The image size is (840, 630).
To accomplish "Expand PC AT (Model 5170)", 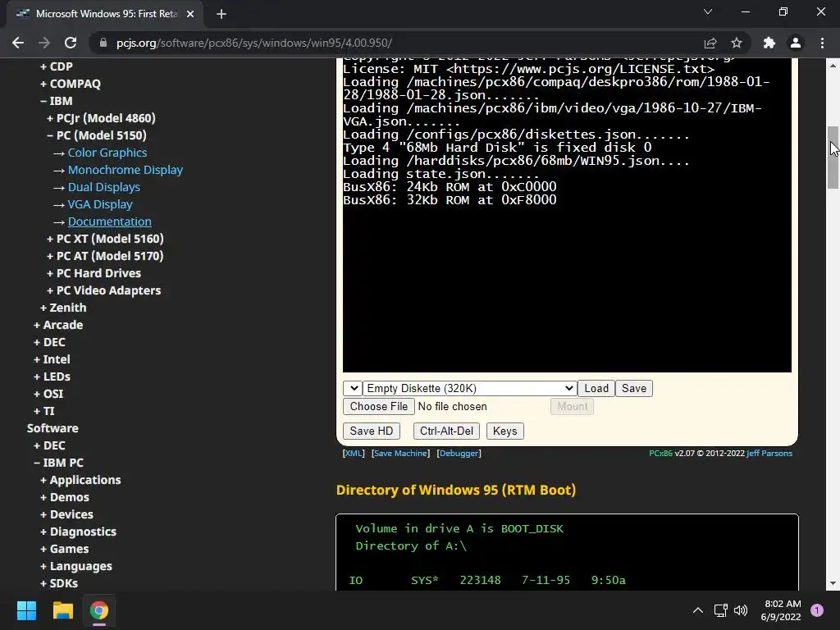I will point(105,256).
